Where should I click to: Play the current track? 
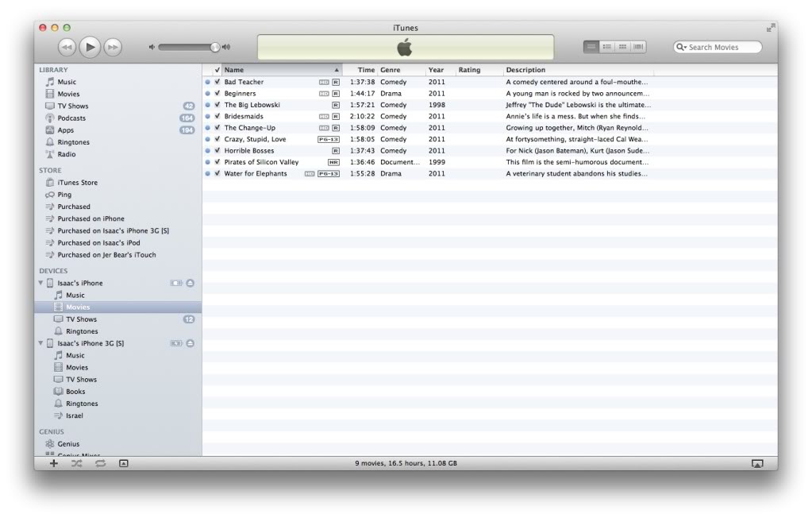point(90,47)
